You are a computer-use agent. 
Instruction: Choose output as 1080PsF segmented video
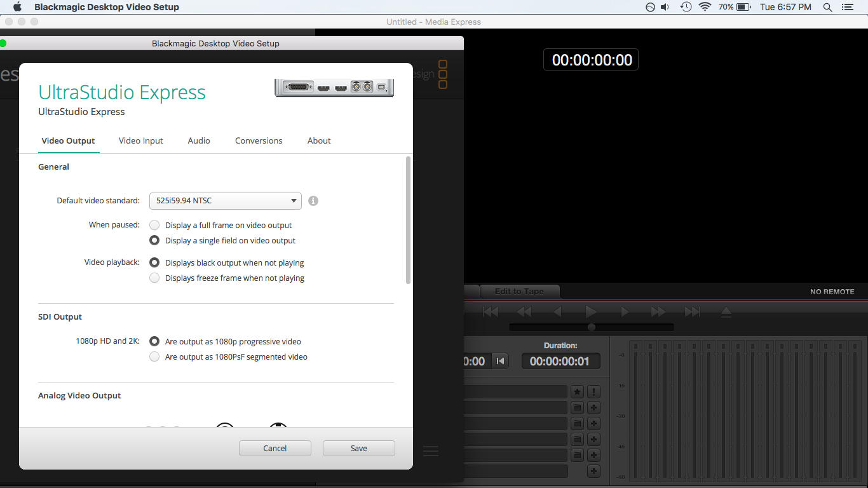click(154, 356)
